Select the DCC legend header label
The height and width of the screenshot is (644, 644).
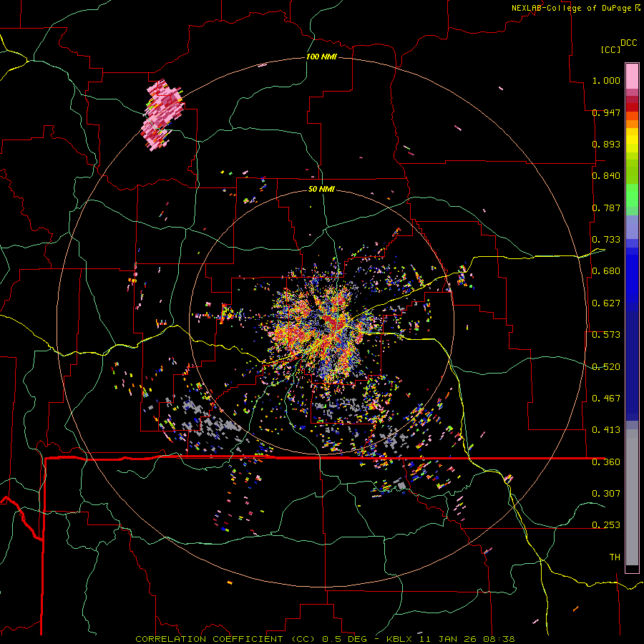(x=628, y=43)
